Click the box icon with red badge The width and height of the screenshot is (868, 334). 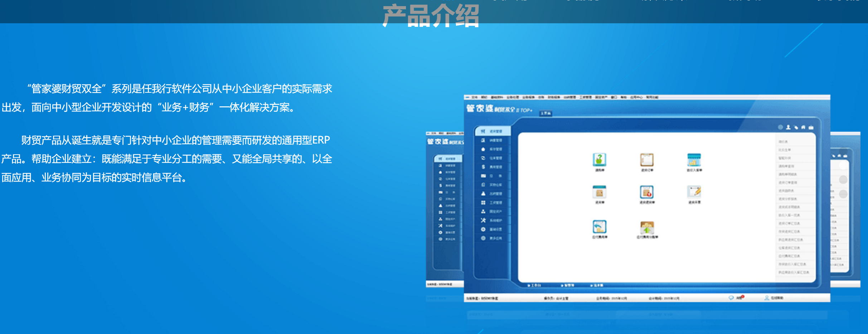click(x=646, y=192)
